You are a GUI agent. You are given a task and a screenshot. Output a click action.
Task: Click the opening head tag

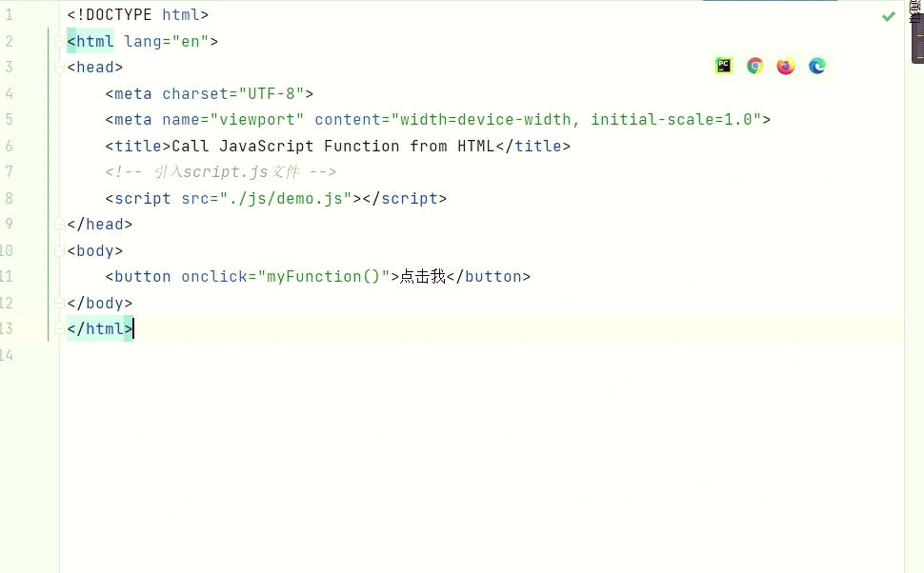tap(95, 68)
